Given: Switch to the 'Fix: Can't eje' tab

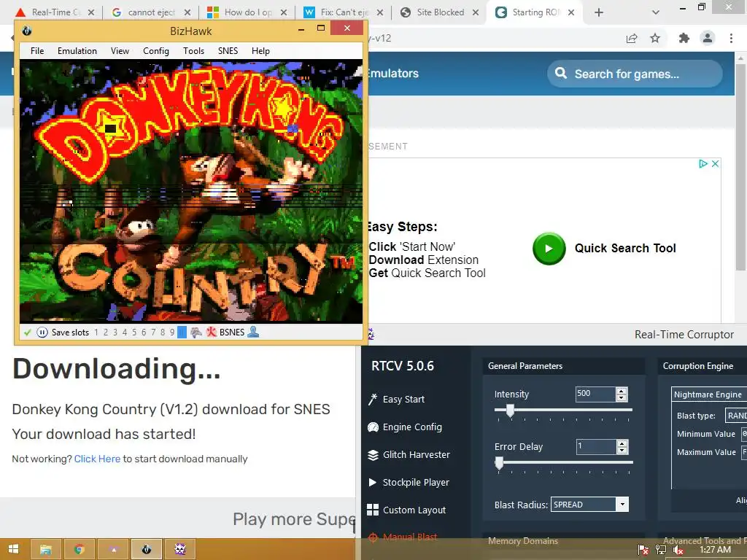Looking at the screenshot, I should pos(343,12).
